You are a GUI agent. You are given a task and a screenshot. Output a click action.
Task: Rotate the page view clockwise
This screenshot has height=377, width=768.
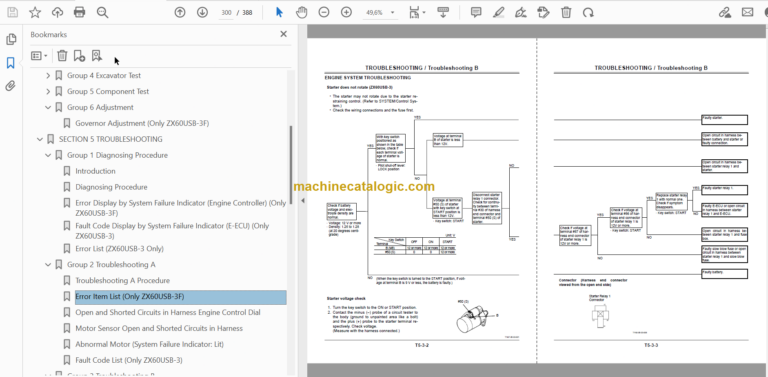588,12
